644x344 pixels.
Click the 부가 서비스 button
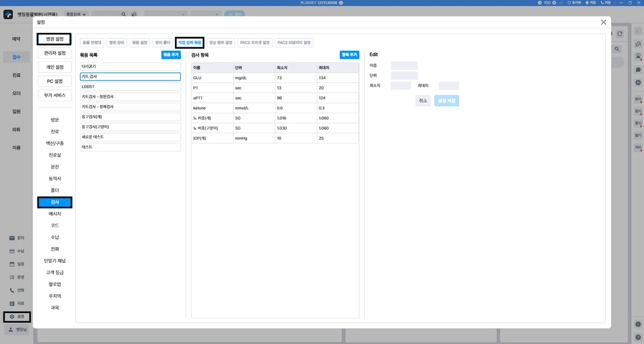[55, 95]
